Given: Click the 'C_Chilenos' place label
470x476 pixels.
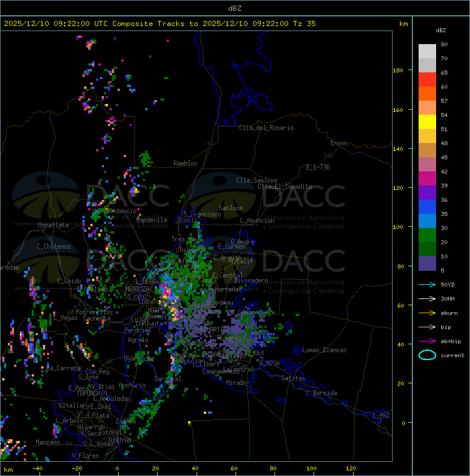Looking at the screenshot, I should pyautogui.click(x=54, y=246).
